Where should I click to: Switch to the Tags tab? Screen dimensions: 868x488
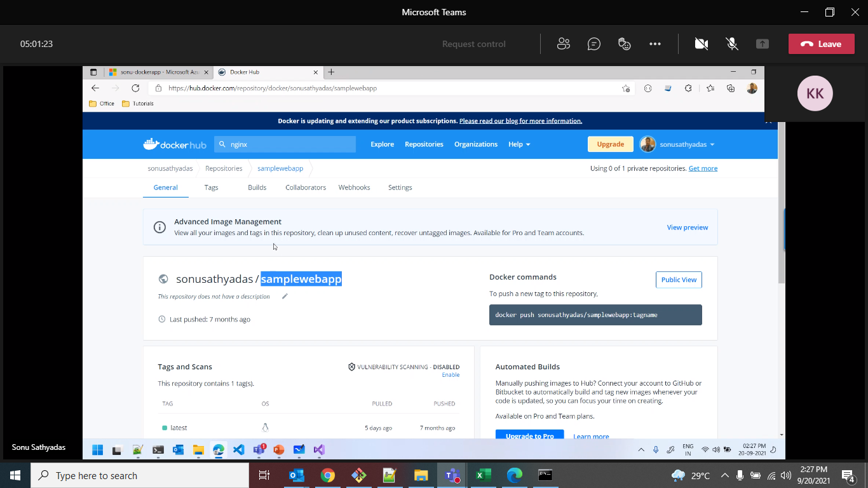coord(211,187)
